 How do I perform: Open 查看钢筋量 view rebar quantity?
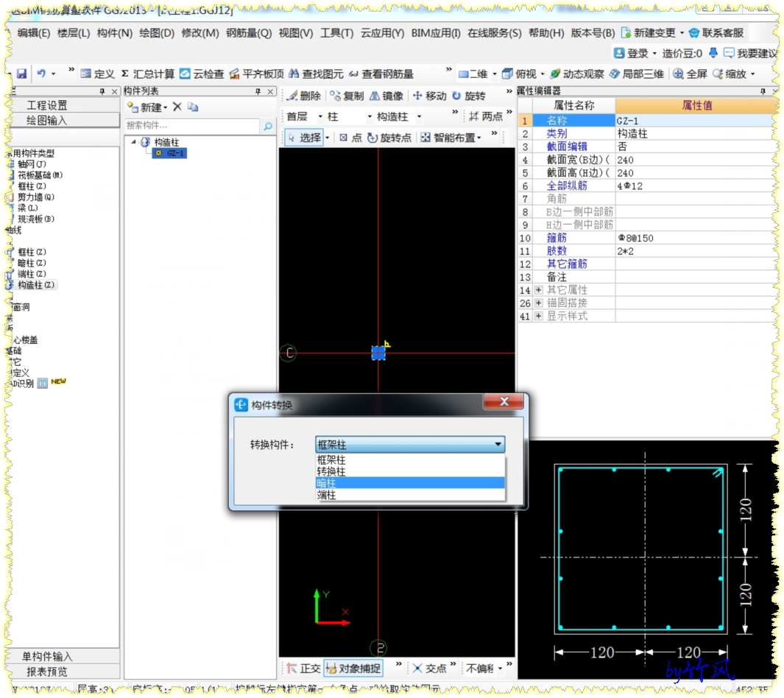(381, 74)
